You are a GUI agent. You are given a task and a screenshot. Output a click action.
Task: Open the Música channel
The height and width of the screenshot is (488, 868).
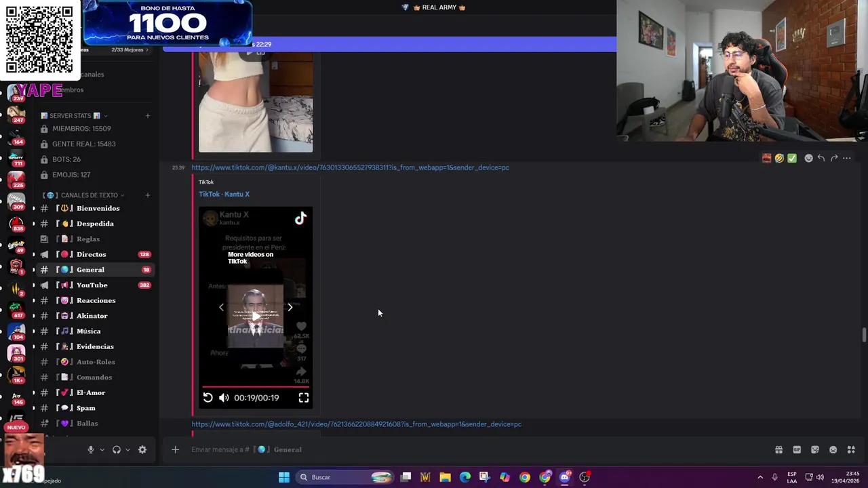[x=94, y=331]
